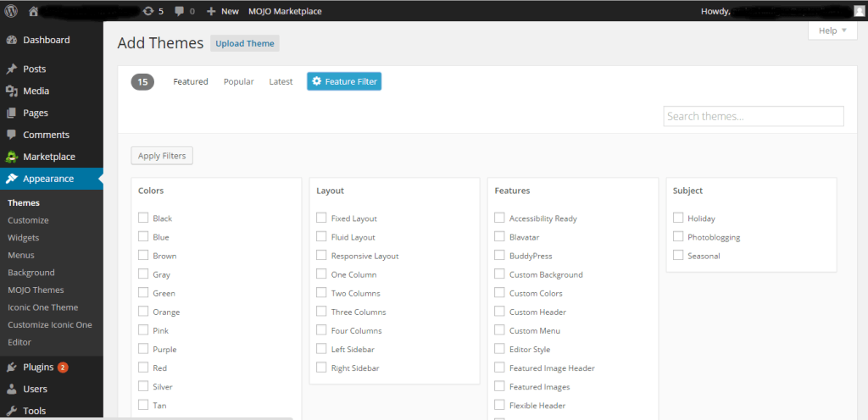Screen dimensions: 868x420
Task: Open MOJO Themes submenu item
Action: pos(36,290)
